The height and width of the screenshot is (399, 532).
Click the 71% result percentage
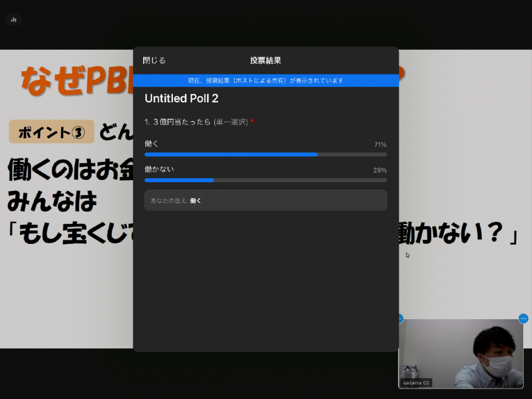point(380,145)
